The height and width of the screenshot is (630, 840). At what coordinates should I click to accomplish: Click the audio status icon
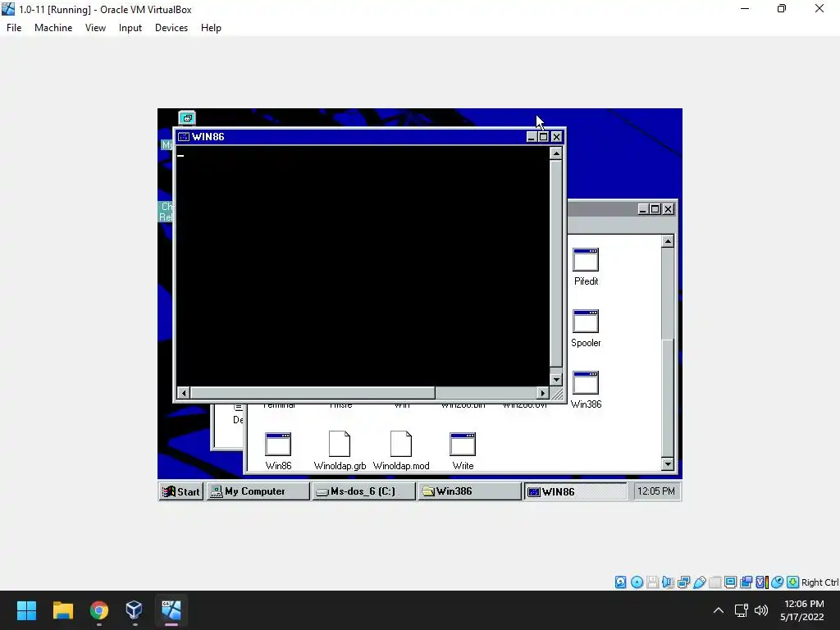click(x=668, y=582)
